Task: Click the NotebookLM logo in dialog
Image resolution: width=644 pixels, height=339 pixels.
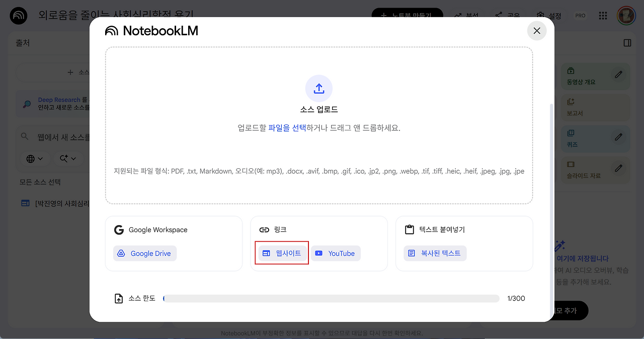Action: coord(151,31)
